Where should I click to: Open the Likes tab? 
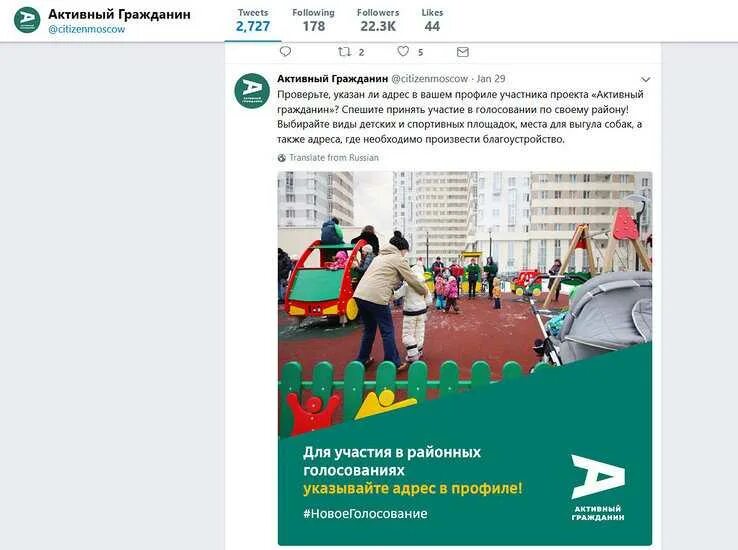click(432, 21)
